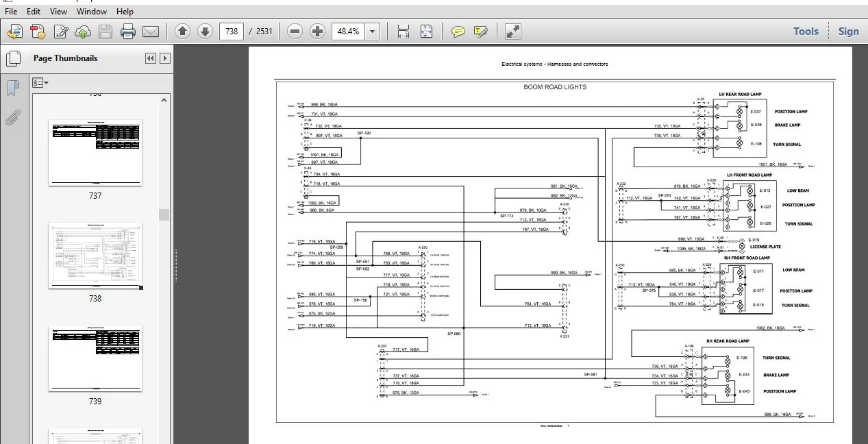The height and width of the screenshot is (444, 868).
Task: Open the Tools pane
Action: [806, 31]
